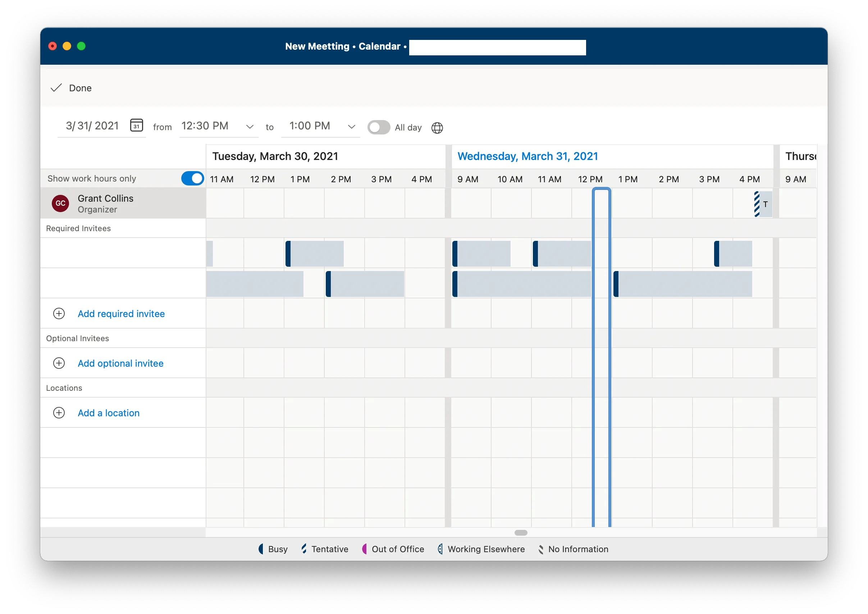The image size is (868, 614).
Task: Click the Done button
Action: (x=71, y=88)
